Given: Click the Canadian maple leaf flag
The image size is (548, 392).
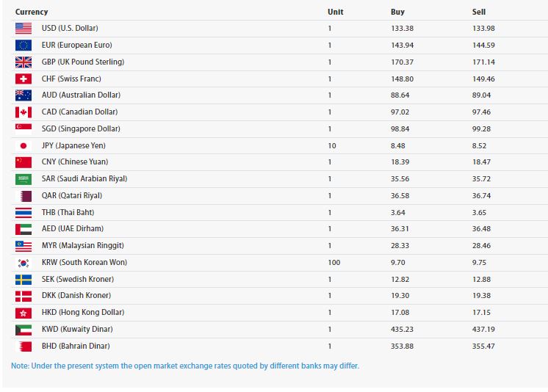Looking at the screenshot, I should [24, 112].
